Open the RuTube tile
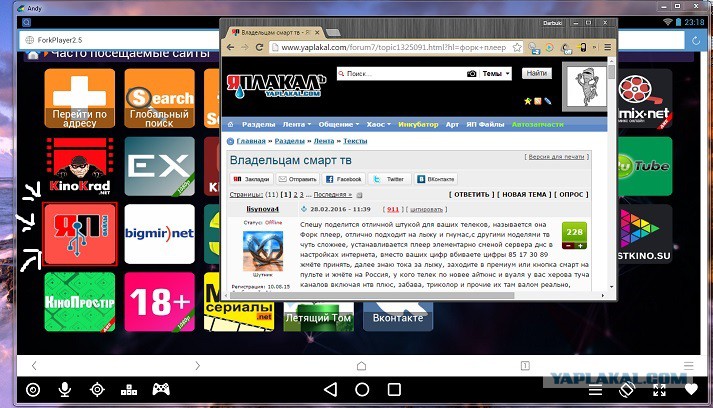This screenshot has width=713, height=408. [x=644, y=166]
